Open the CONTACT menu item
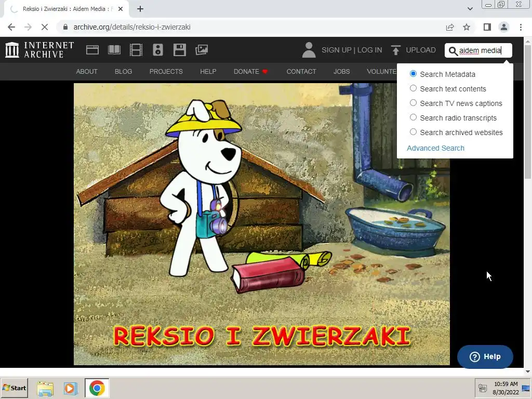The height and width of the screenshot is (399, 532). point(301,72)
